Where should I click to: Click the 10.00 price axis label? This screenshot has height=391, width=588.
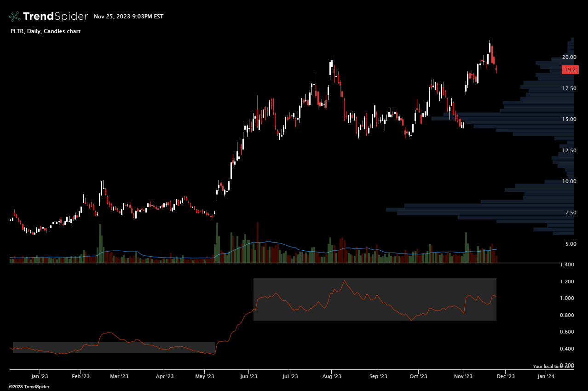[x=569, y=181]
